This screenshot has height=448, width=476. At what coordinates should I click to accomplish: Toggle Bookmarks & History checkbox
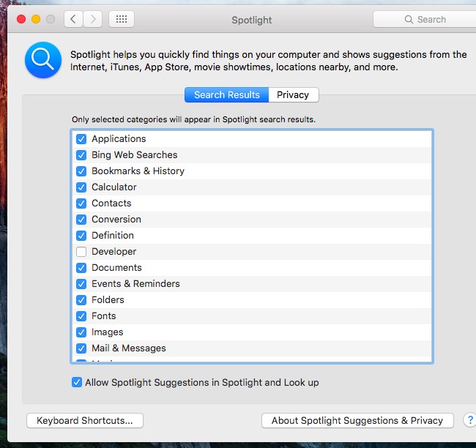pos(81,171)
